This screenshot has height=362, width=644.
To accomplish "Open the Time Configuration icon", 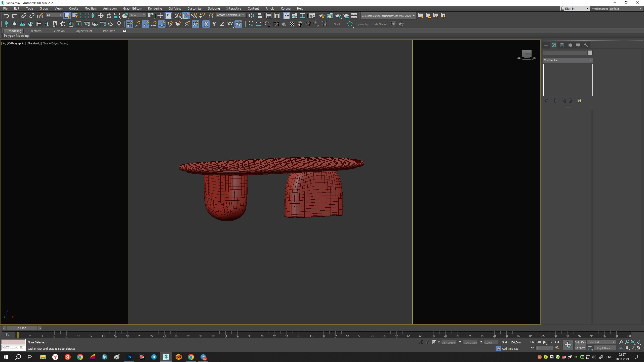I will point(557,348).
